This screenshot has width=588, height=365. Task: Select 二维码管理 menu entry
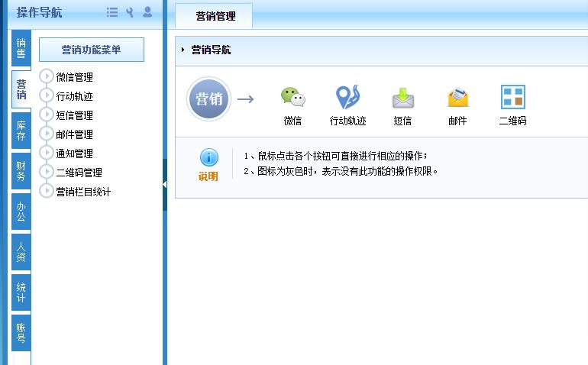pos(79,173)
